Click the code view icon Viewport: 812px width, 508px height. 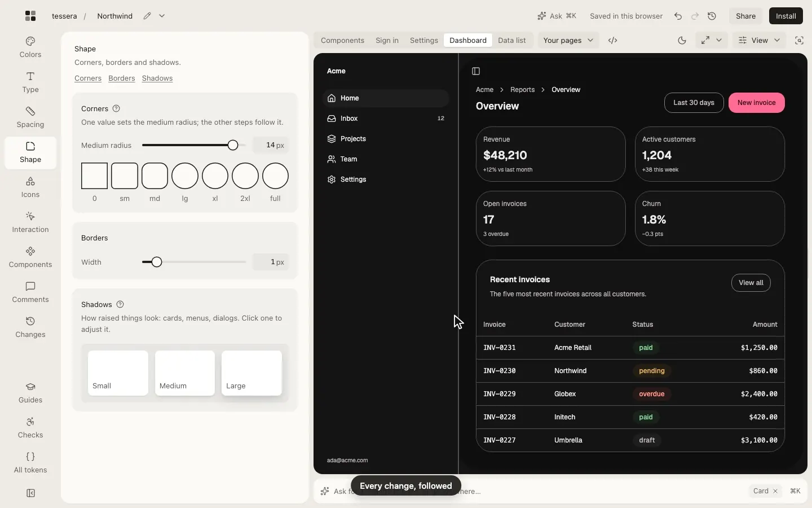pyautogui.click(x=613, y=40)
